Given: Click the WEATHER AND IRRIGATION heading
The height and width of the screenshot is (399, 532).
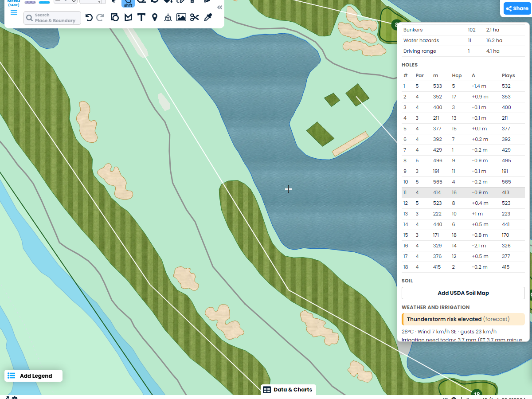Looking at the screenshot, I should 435,307.
